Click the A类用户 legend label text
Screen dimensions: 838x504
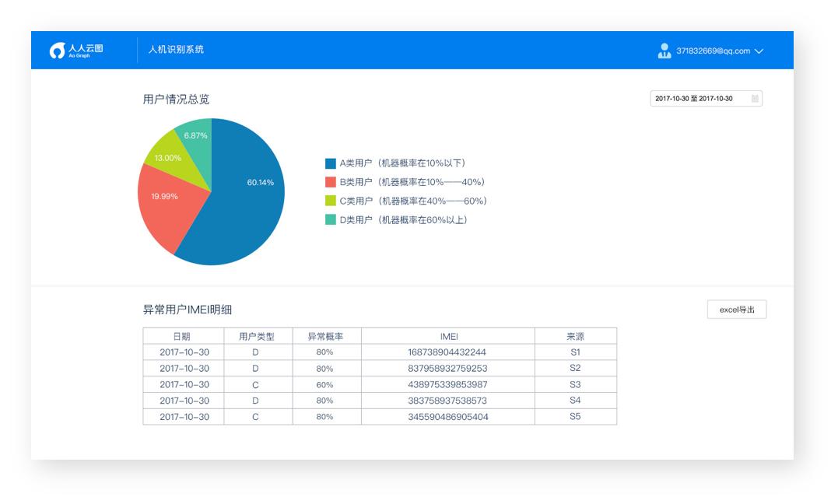click(402, 163)
